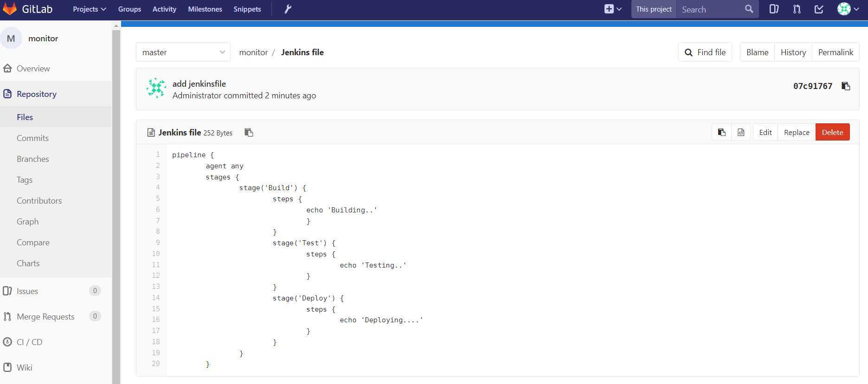Copy the commit SHA 07c91767
868x384 pixels.
(846, 86)
